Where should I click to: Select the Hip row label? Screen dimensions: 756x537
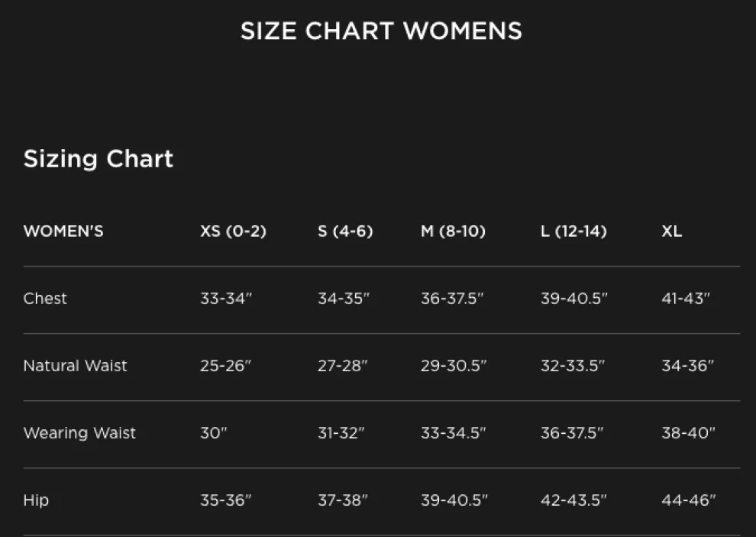(x=36, y=500)
